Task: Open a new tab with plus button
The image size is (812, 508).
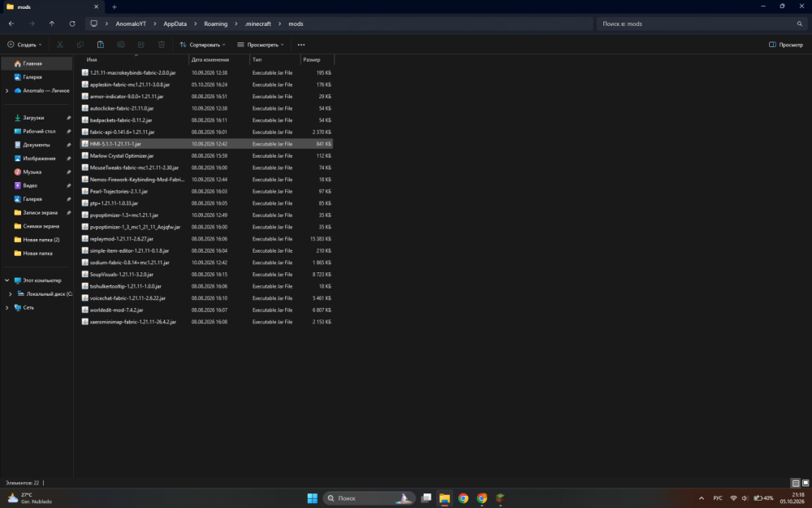Action: (x=114, y=7)
